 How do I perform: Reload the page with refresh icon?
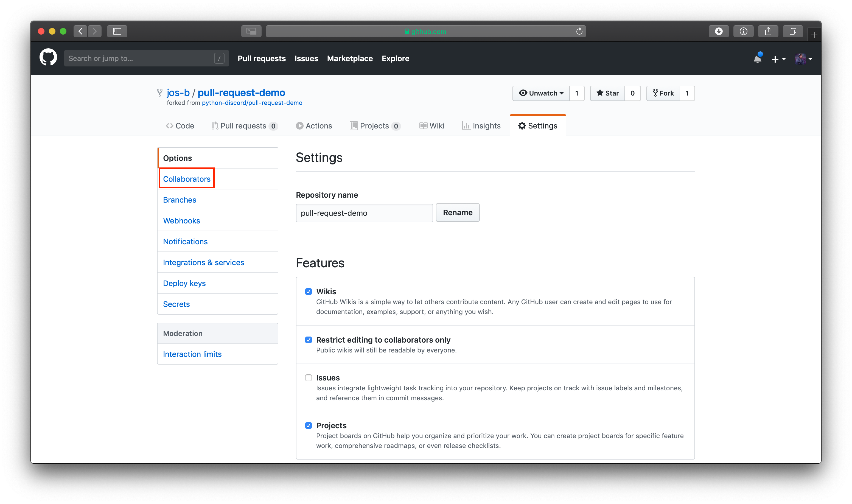click(579, 31)
